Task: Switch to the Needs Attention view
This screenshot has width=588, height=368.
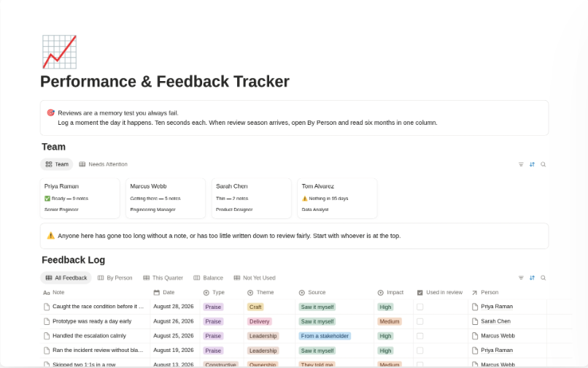Action: point(103,164)
